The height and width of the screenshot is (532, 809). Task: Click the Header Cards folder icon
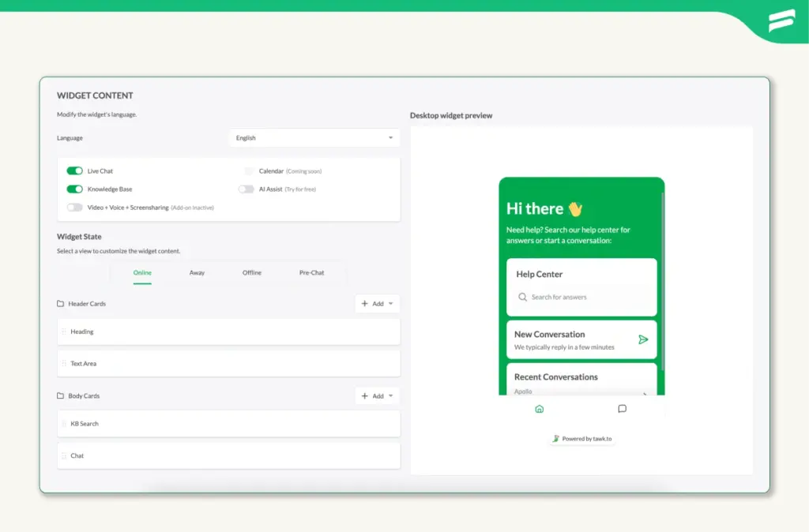60,304
